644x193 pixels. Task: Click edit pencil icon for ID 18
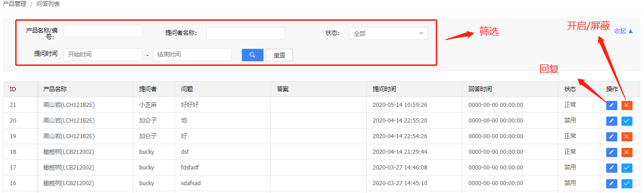click(612, 152)
